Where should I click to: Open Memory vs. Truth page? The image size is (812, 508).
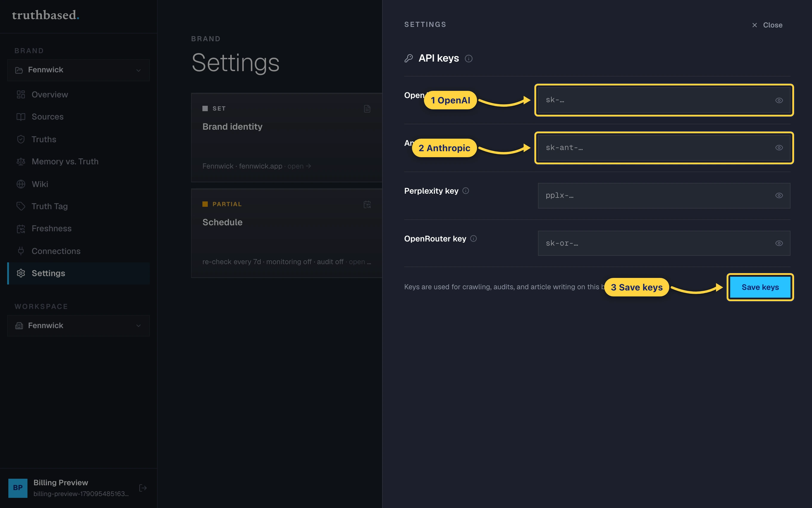tap(79, 162)
